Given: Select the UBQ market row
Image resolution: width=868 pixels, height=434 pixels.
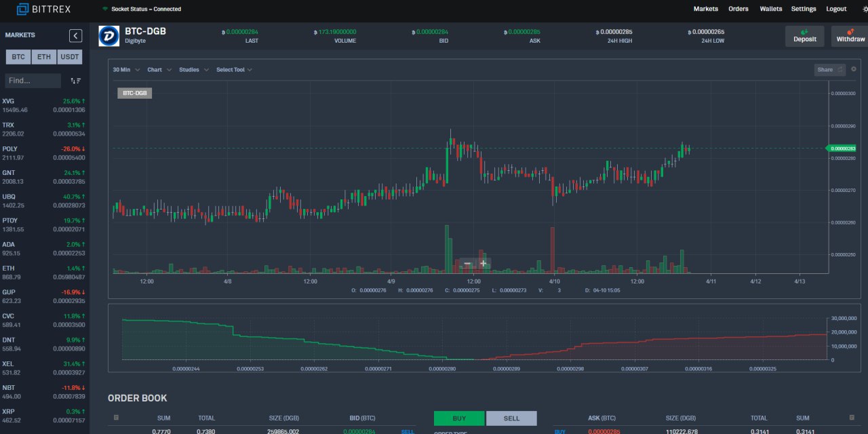Looking at the screenshot, I should tap(44, 201).
